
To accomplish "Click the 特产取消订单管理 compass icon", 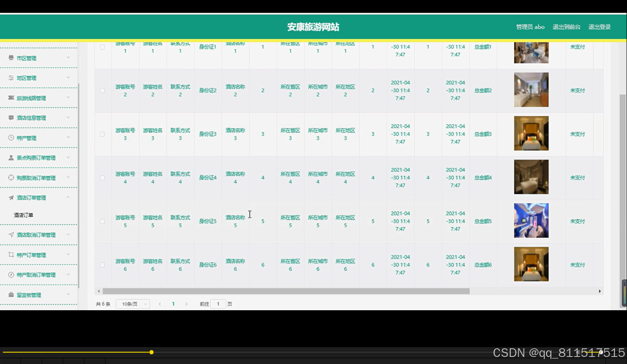I will click(x=11, y=275).
